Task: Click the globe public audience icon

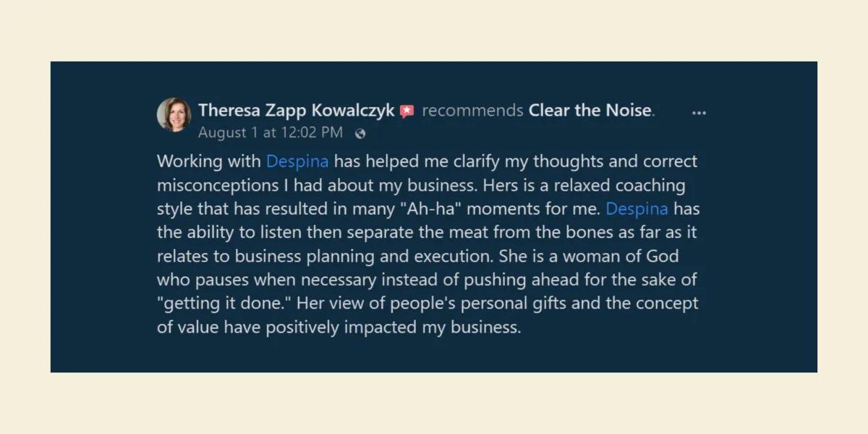Action: coord(360,133)
